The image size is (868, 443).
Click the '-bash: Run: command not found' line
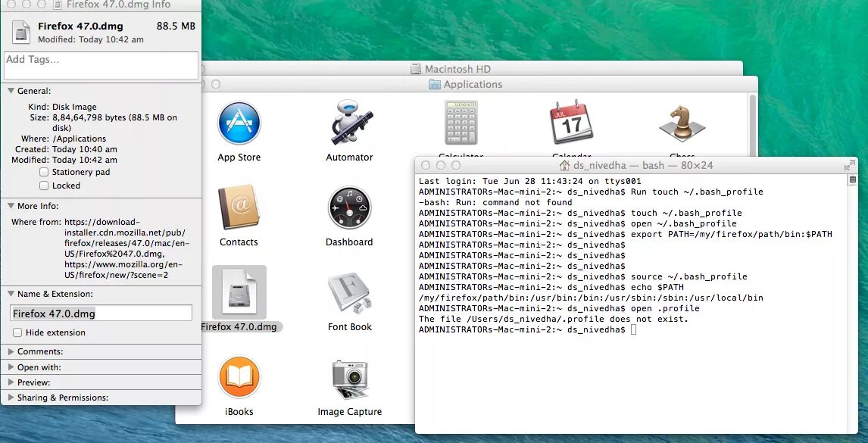point(495,202)
